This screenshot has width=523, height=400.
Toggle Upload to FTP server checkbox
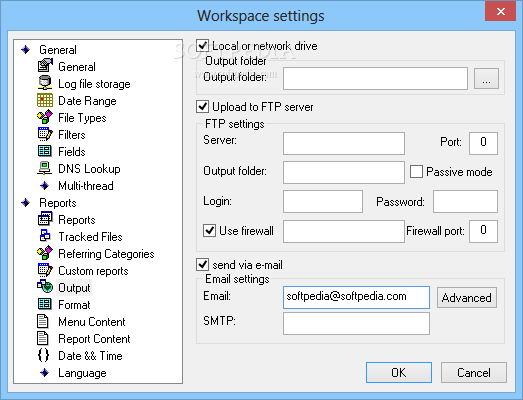coord(202,107)
